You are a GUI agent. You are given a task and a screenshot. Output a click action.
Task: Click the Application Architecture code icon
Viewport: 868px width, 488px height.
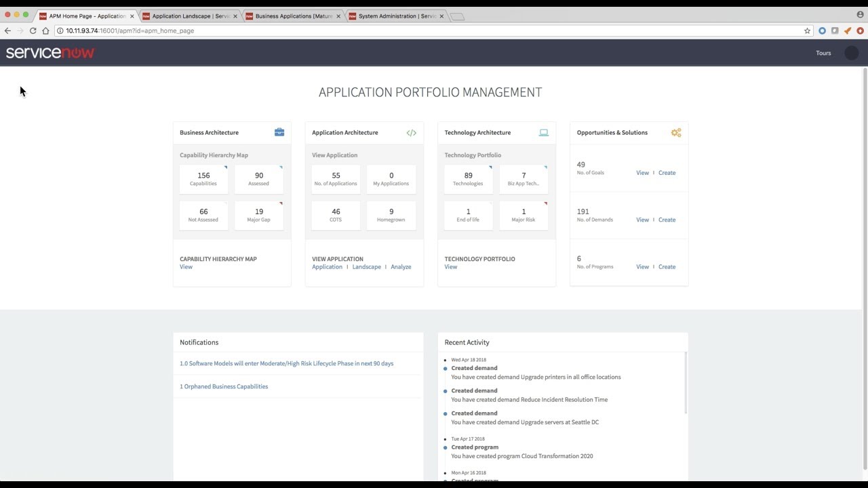pos(411,133)
